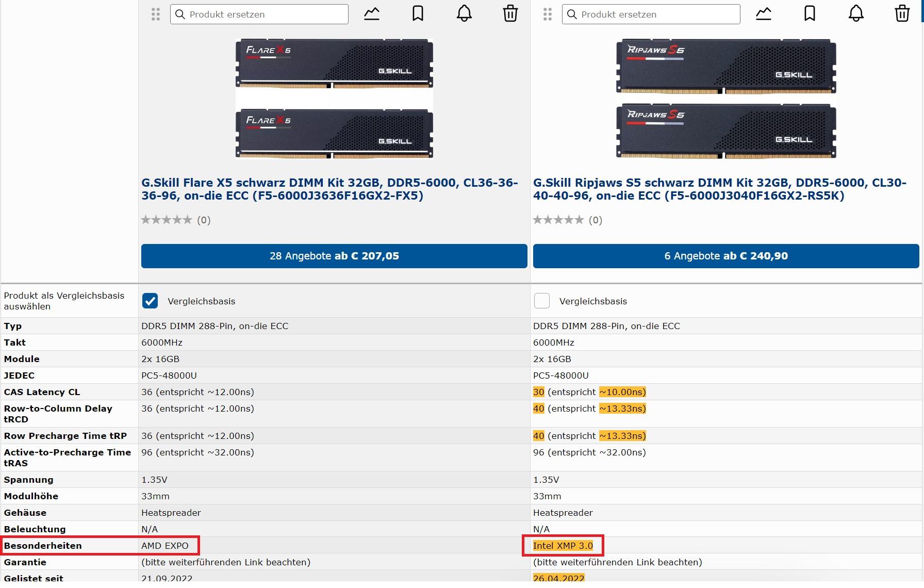The image size is (924, 588).
Task: Bookmark the Ripjaws S5 product
Action: click(810, 14)
